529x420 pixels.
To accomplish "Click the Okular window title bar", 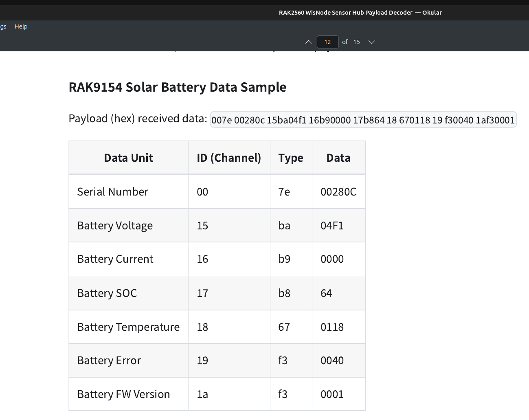I will (x=360, y=13).
